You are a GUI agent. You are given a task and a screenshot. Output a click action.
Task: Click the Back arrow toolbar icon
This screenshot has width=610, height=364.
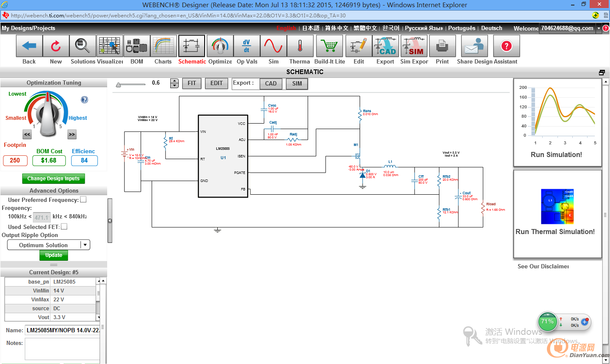click(x=29, y=46)
